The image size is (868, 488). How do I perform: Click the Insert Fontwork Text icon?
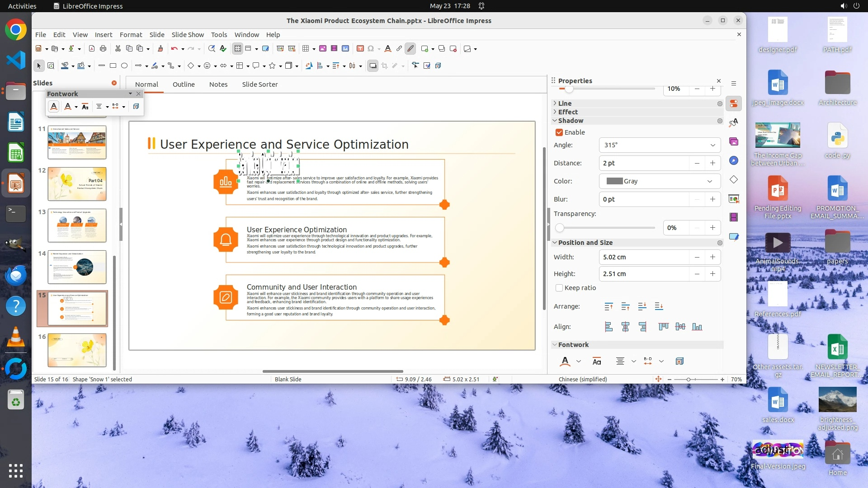387,49
